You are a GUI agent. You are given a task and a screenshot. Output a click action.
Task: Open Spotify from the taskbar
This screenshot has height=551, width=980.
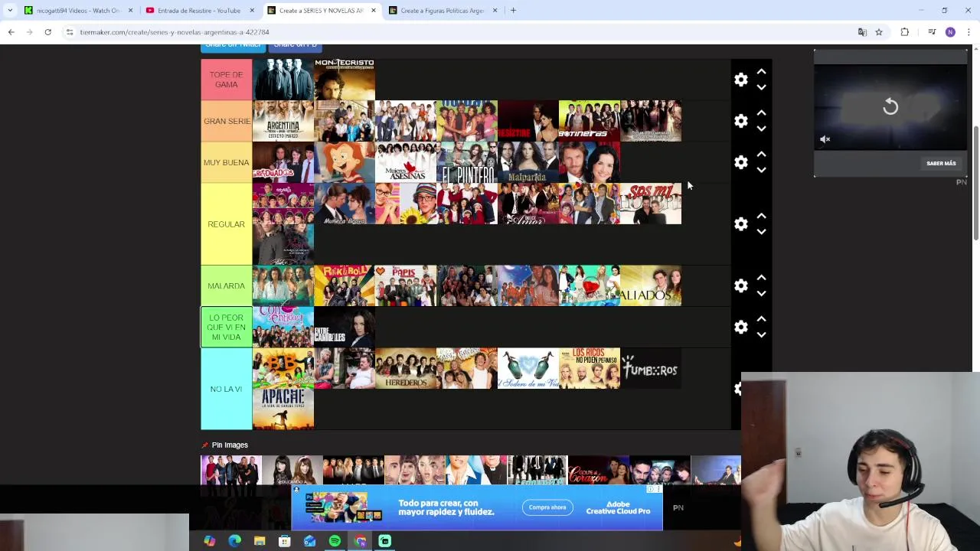click(335, 541)
